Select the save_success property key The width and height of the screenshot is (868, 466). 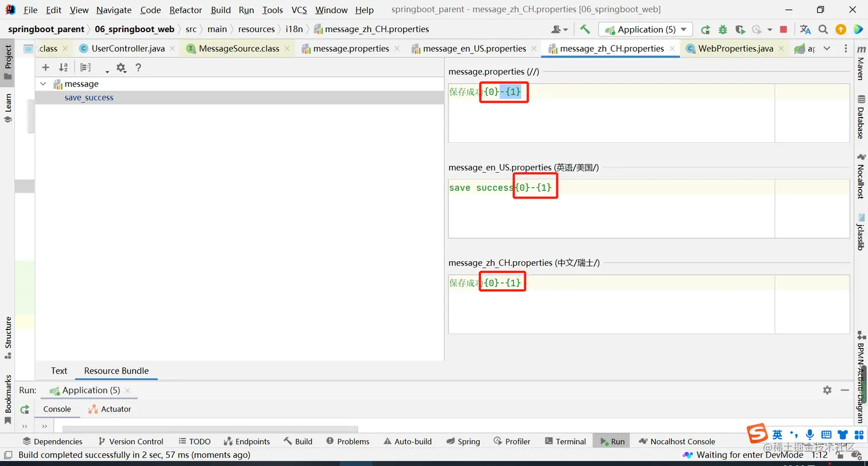89,98
